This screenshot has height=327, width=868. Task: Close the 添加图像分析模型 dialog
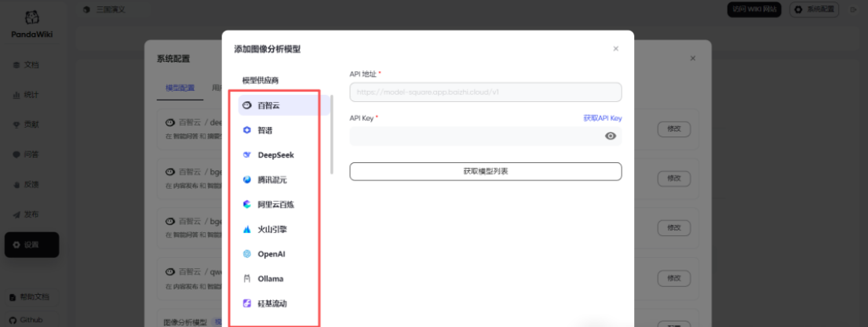[615, 49]
